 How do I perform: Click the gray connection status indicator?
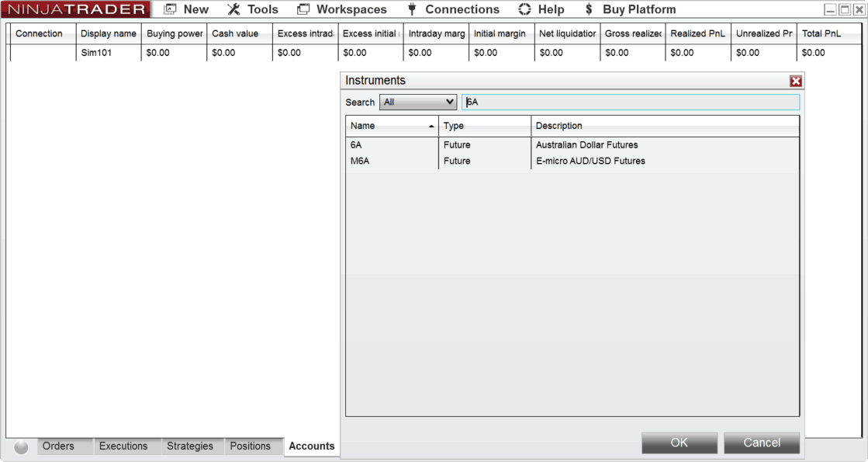(21, 447)
